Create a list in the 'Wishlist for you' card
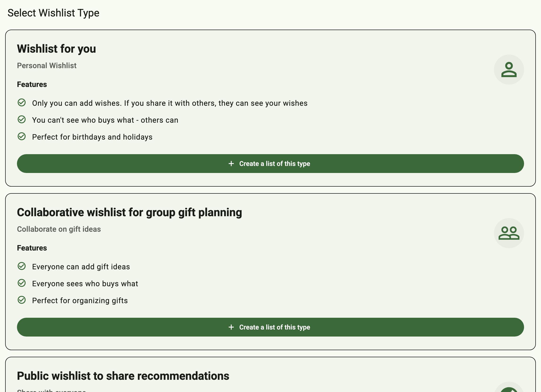This screenshot has width=541, height=392. coord(270,164)
